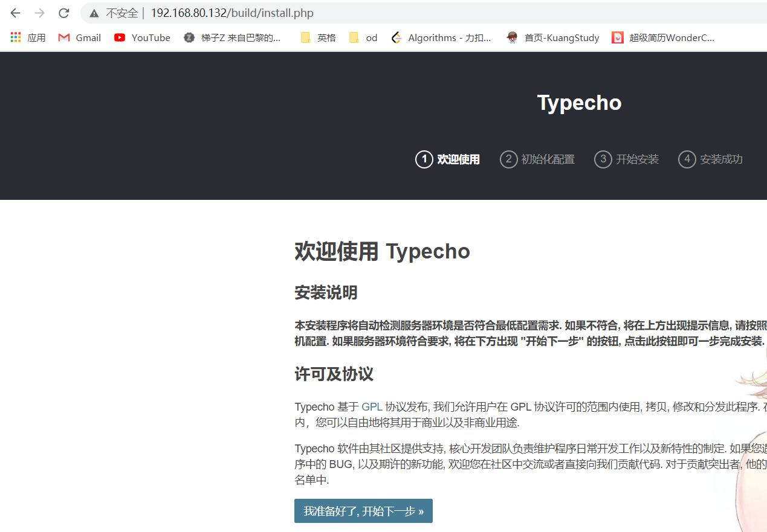Click the browser forward arrow
Image resolution: width=767 pixels, height=532 pixels.
(x=40, y=13)
